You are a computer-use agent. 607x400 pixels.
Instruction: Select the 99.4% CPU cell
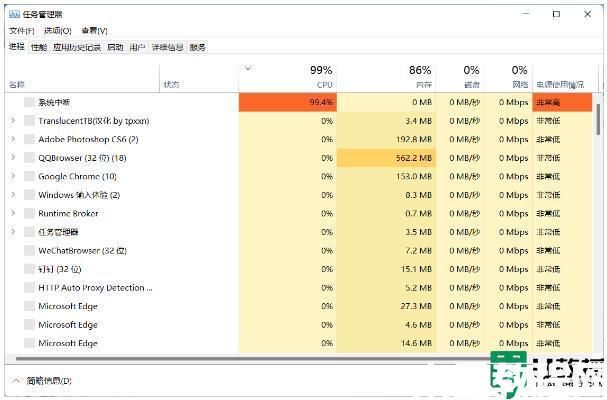pyautogui.click(x=288, y=102)
